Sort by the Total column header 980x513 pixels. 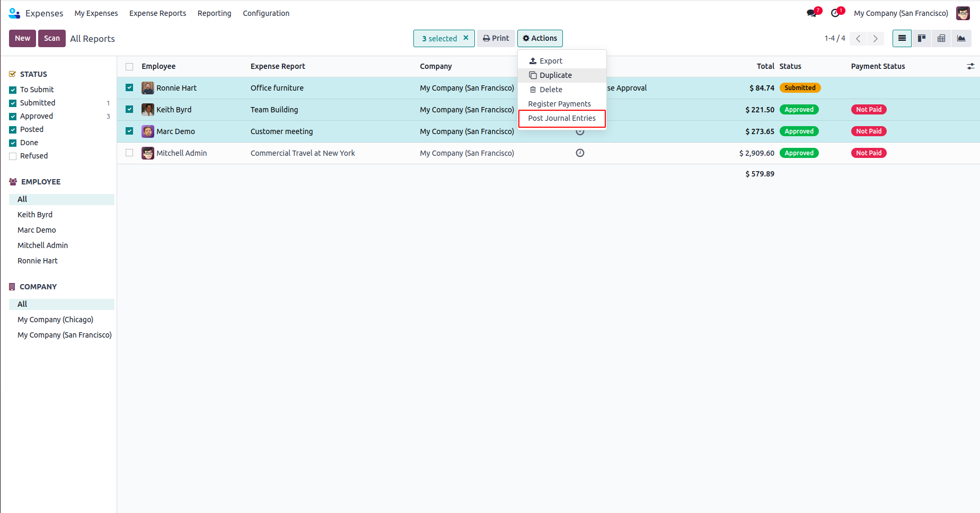point(765,66)
